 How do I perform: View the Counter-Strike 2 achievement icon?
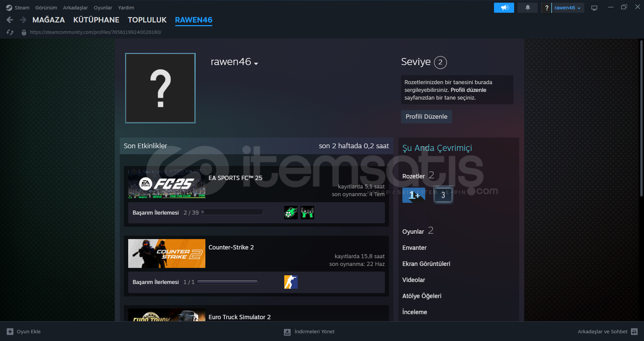pyautogui.click(x=291, y=282)
